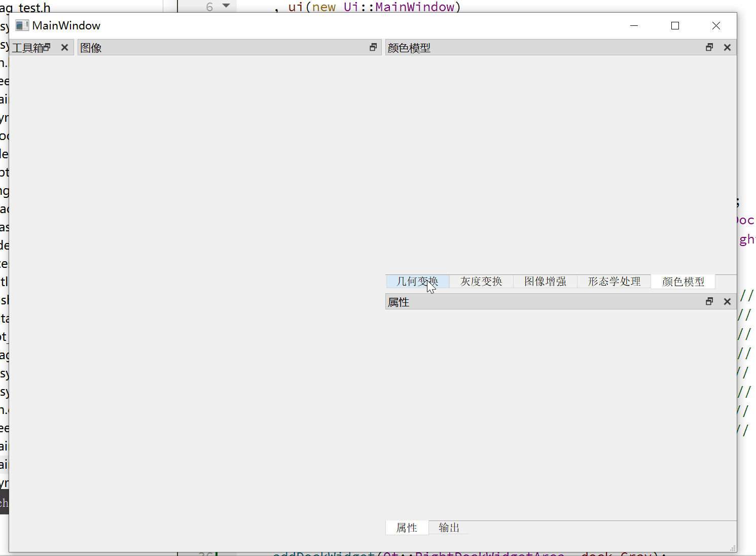Switch to the 属性 bottom tab
Viewport: 756px width, 556px height.
(407, 528)
